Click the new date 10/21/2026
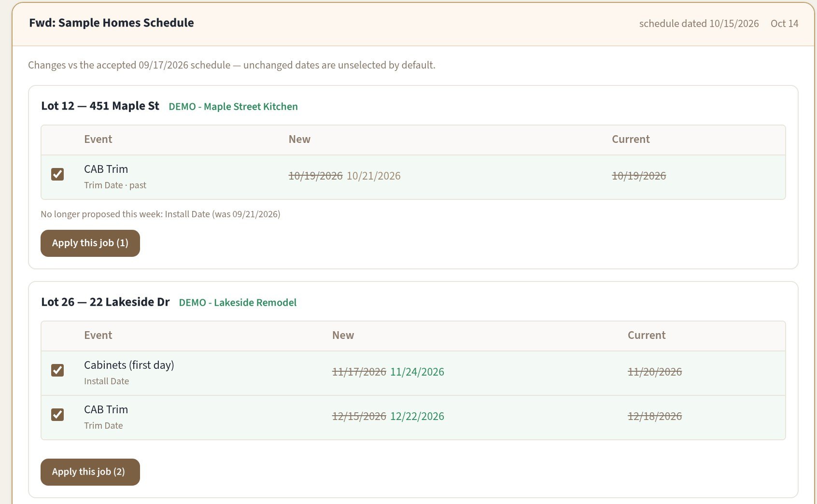Viewport: 817px width, 504px height. point(374,176)
